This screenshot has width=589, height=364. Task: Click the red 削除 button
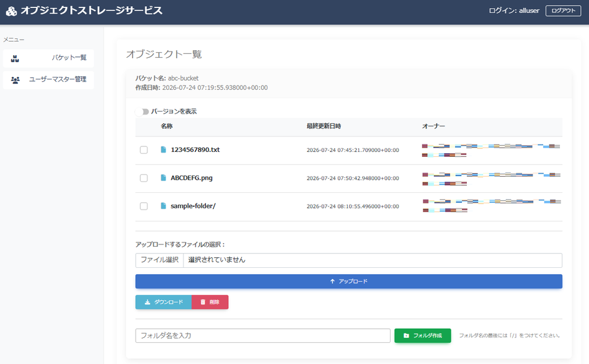[210, 302]
